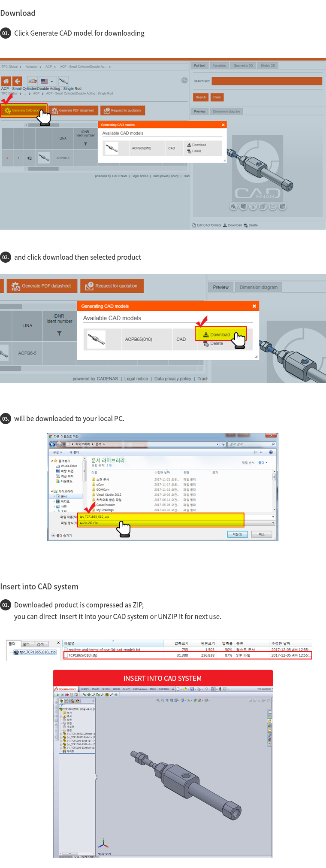Click the 저장(S) save button

click(x=237, y=534)
